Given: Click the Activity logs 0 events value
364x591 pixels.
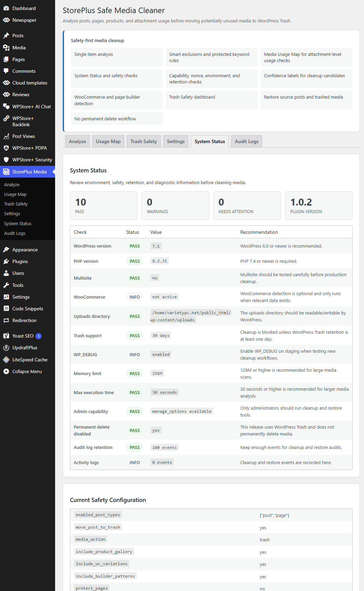Looking at the screenshot, I should 162,462.
